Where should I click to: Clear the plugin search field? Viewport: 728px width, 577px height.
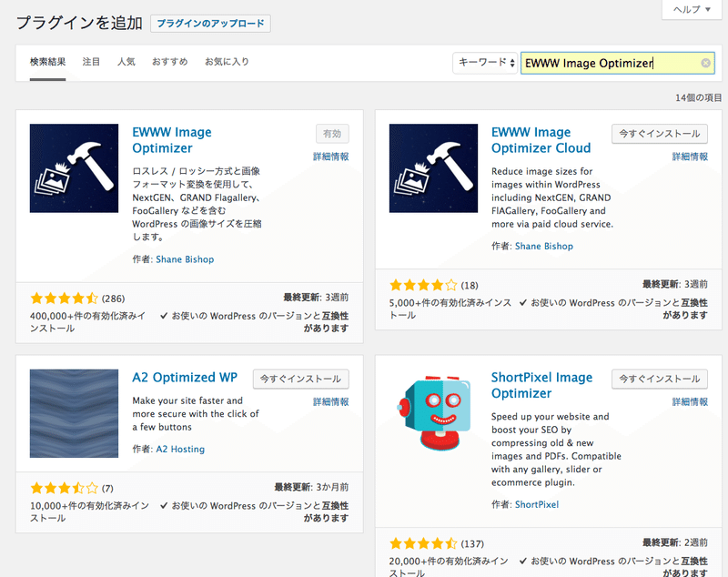pos(705,63)
